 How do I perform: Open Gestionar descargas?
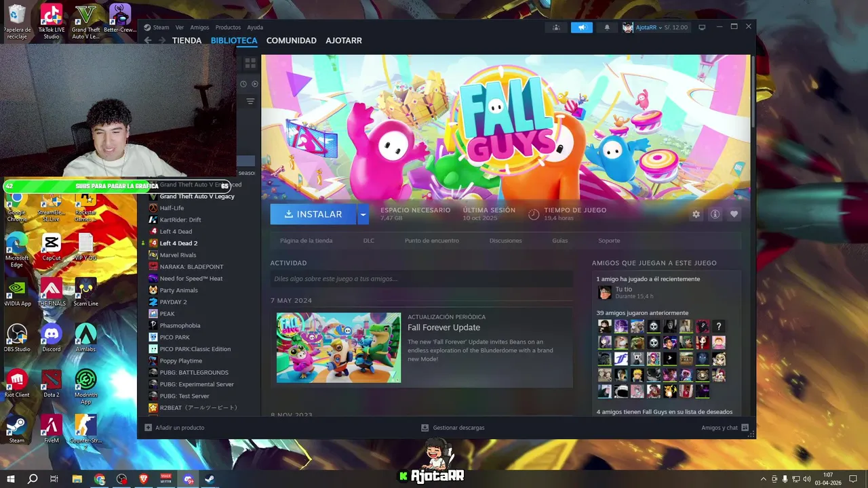[453, 428]
